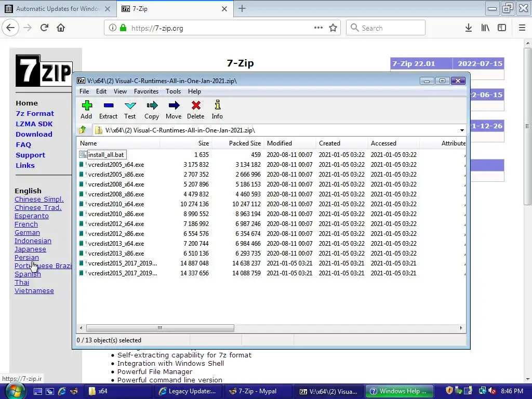The width and height of the screenshot is (532, 399).
Task: Click into the browser Search field
Action: coord(386,28)
